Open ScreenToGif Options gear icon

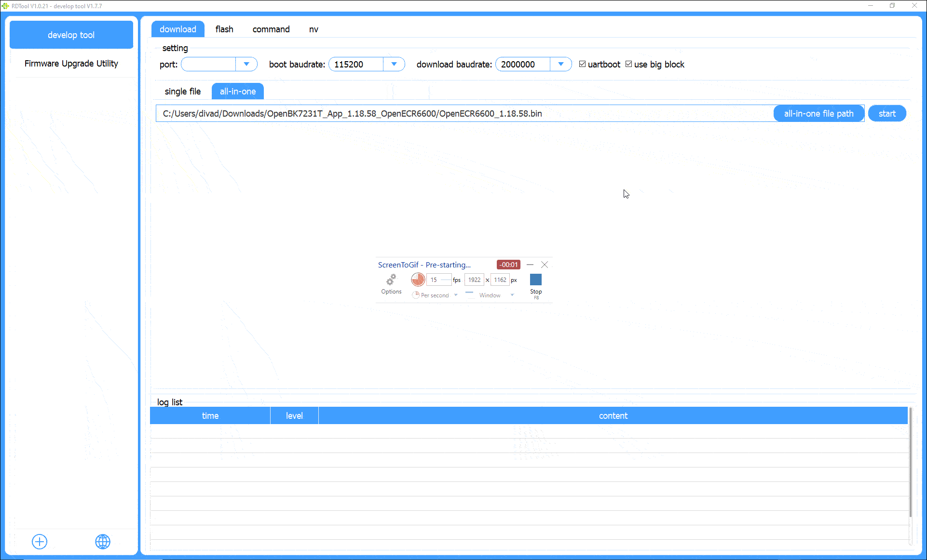pos(391,280)
